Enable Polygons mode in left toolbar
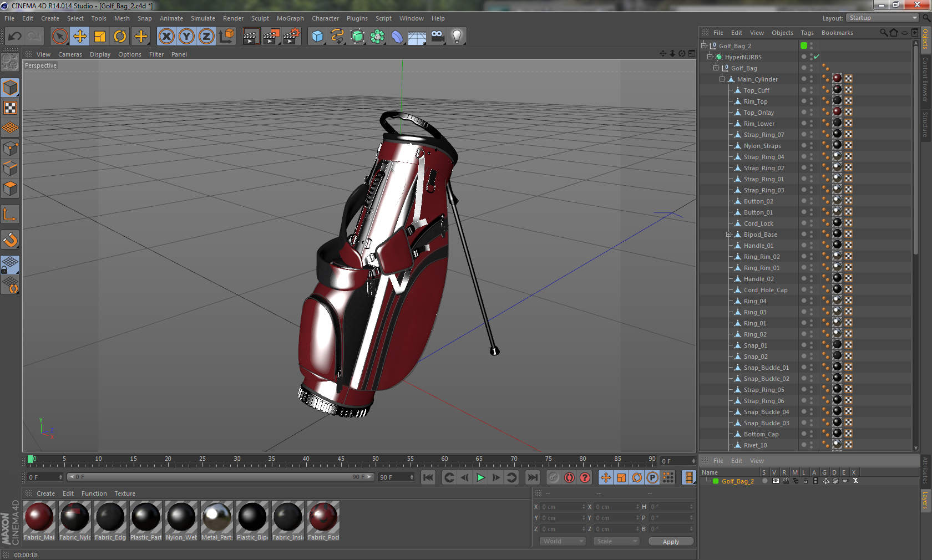 11,189
